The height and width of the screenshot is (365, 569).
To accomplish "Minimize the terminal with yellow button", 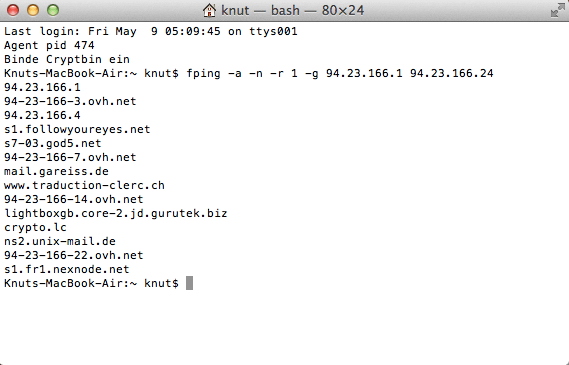I will tap(33, 10).
